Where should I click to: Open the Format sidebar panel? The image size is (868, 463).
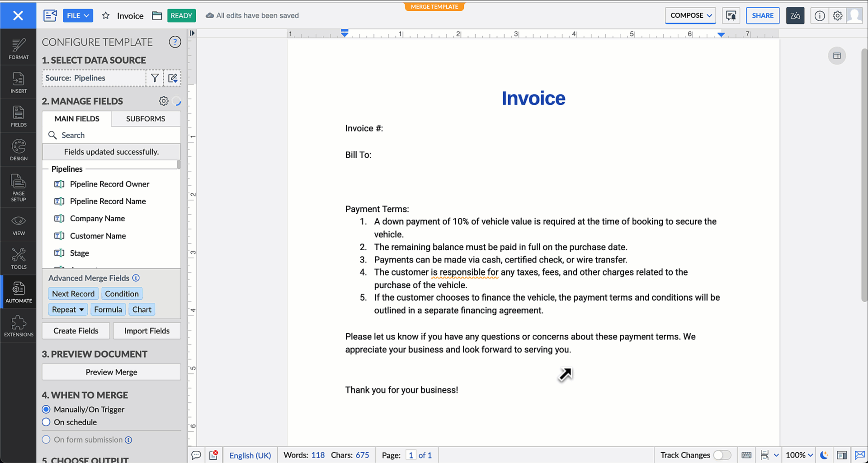(19, 49)
